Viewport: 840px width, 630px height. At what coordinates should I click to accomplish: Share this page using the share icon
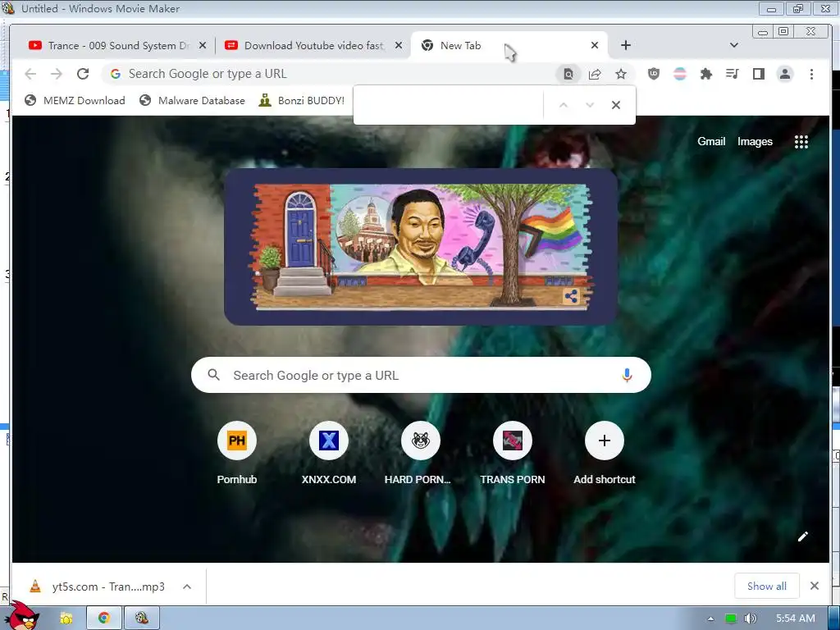(595, 74)
